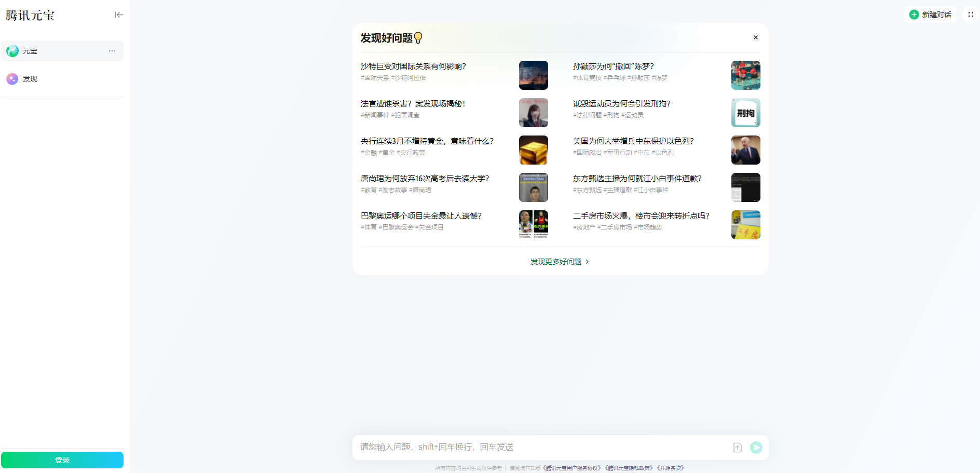Click the green plus icon for new chat

(914, 15)
